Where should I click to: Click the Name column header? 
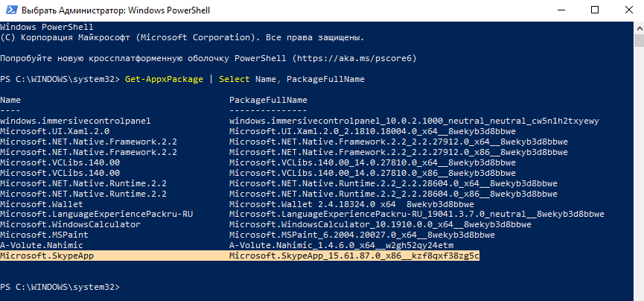coord(10,100)
